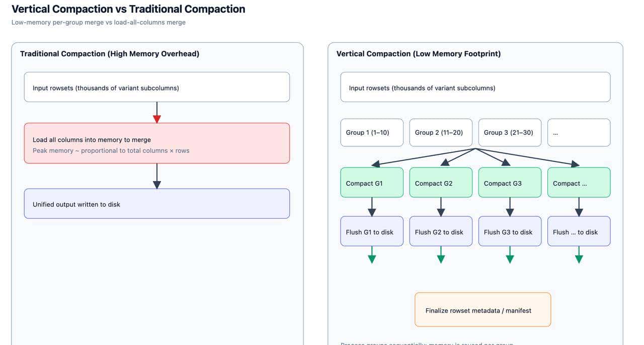
Task: Click the Flush G1 to disk box
Action: pos(372,231)
